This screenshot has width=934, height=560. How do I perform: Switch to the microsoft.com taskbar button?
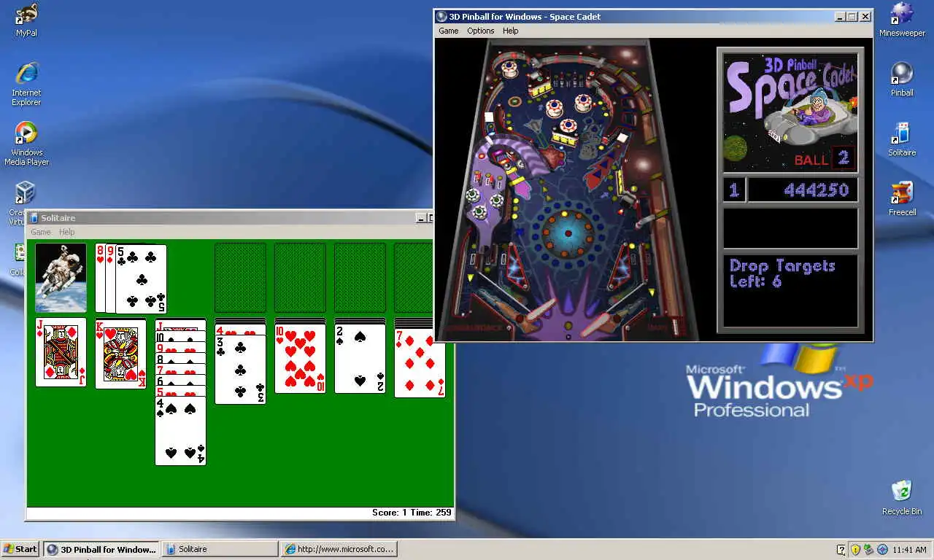click(339, 549)
